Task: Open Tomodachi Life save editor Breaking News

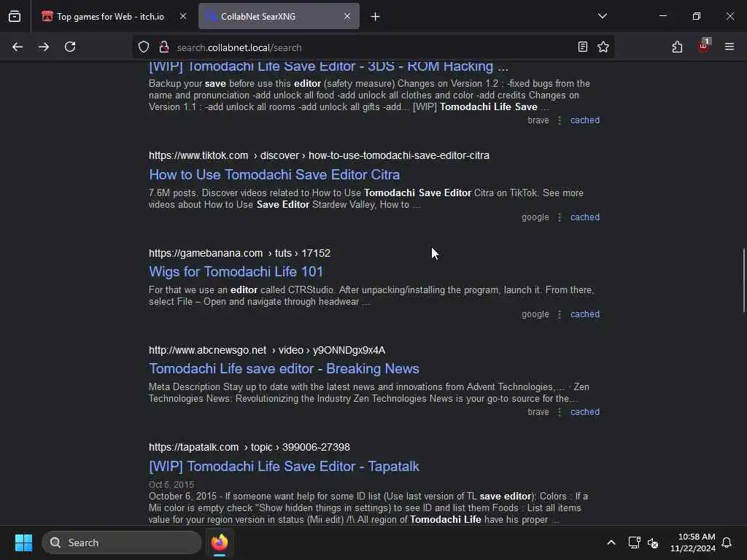Action: click(284, 369)
